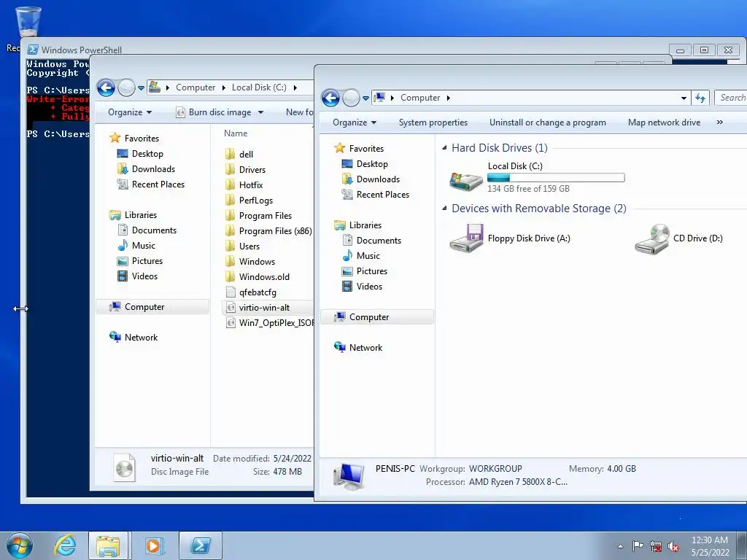Select the Windows.old folder
Viewport: 747px width, 560px height.
coord(264,276)
